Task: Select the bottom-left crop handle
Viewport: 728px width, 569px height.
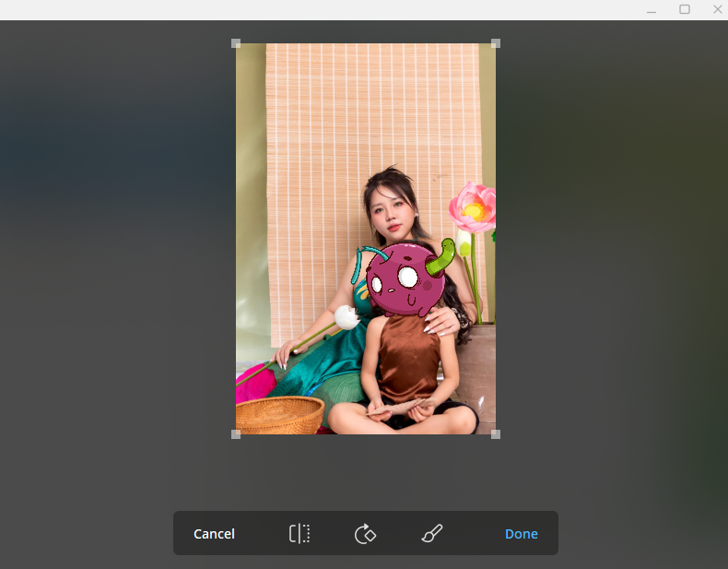Action: [x=236, y=433]
